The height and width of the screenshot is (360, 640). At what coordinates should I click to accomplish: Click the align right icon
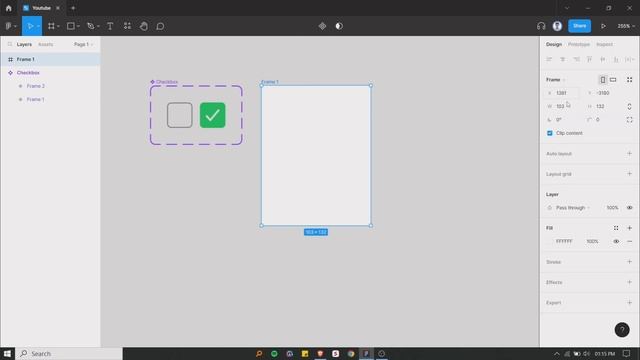pyautogui.click(x=576, y=59)
